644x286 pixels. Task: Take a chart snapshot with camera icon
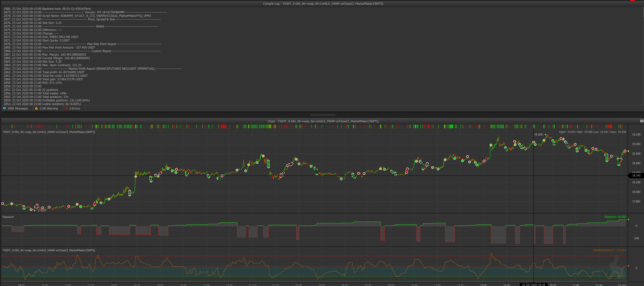point(641,121)
